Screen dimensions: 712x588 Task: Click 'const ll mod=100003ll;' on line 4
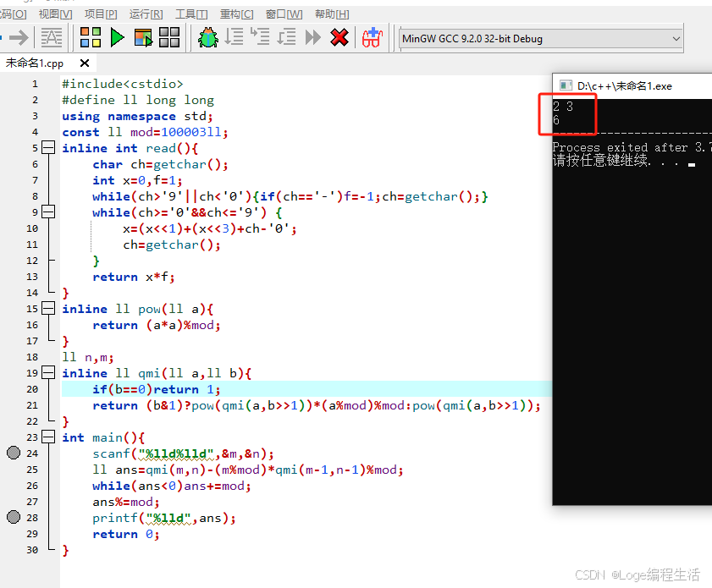(146, 132)
